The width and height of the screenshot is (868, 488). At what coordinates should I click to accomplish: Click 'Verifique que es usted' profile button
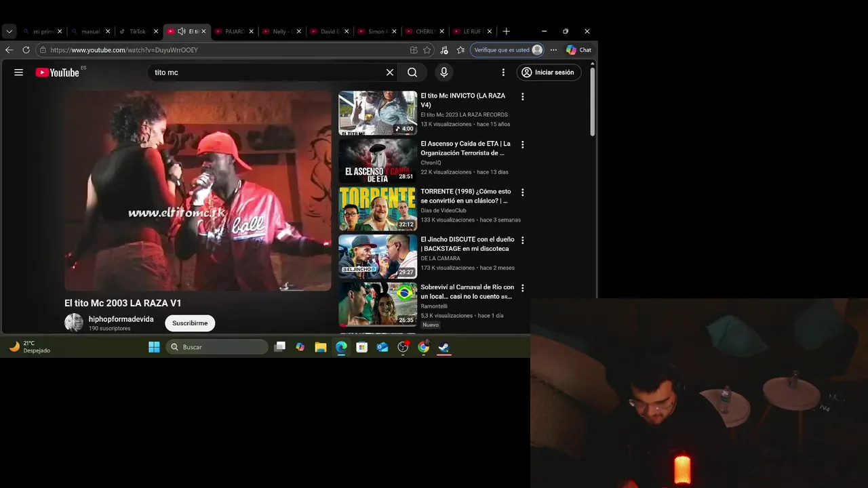(x=508, y=50)
